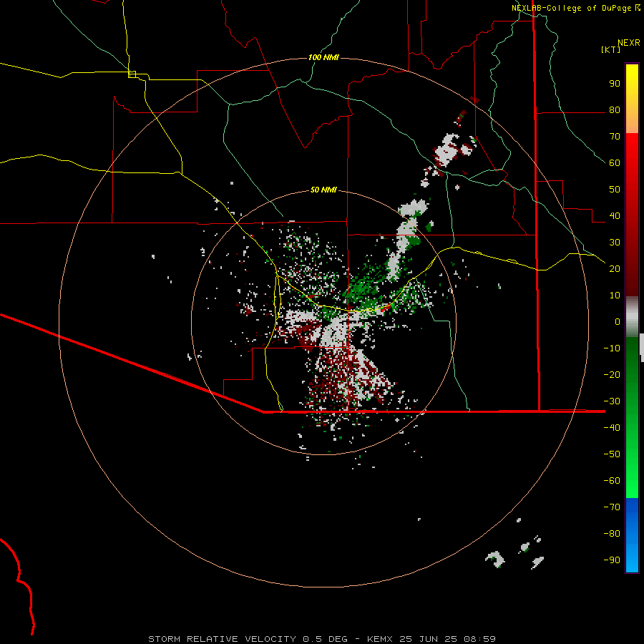
Task: Select the 90 value on the velocity scale
Action: click(615, 84)
